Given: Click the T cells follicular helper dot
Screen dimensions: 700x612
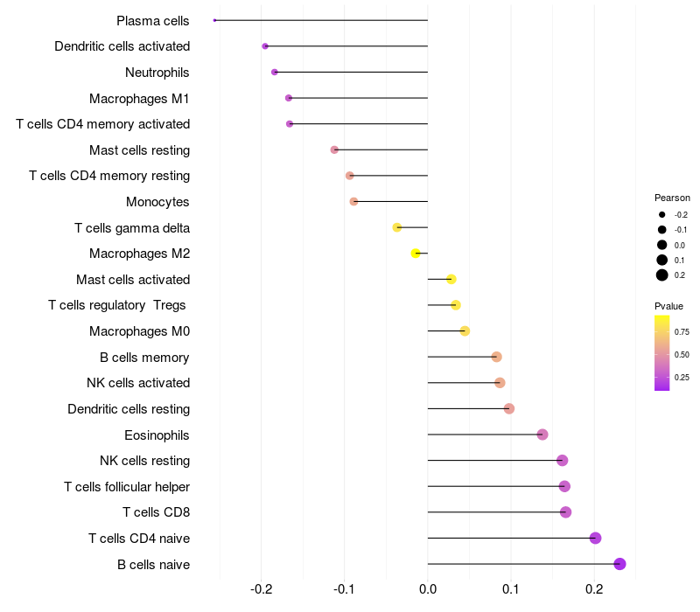Looking at the screenshot, I should (564, 486).
